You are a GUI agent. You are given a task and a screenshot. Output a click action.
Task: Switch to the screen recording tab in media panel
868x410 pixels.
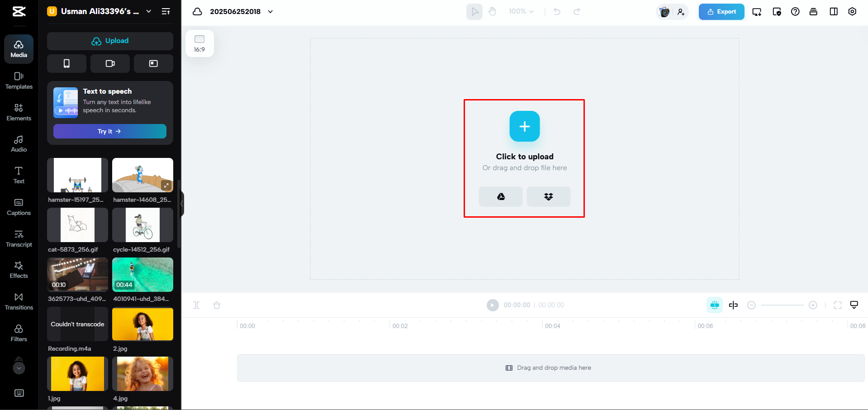click(153, 63)
